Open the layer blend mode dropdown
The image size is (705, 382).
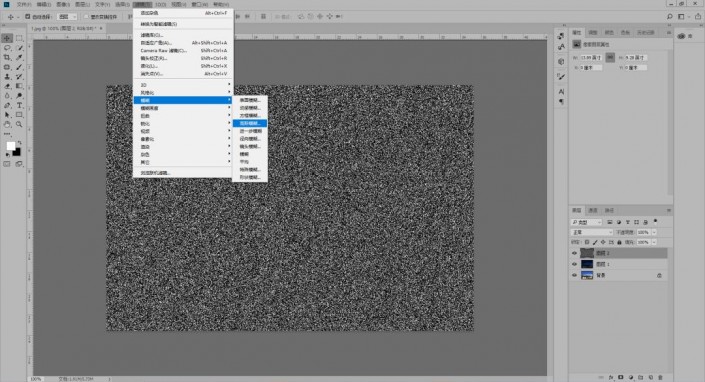point(592,232)
